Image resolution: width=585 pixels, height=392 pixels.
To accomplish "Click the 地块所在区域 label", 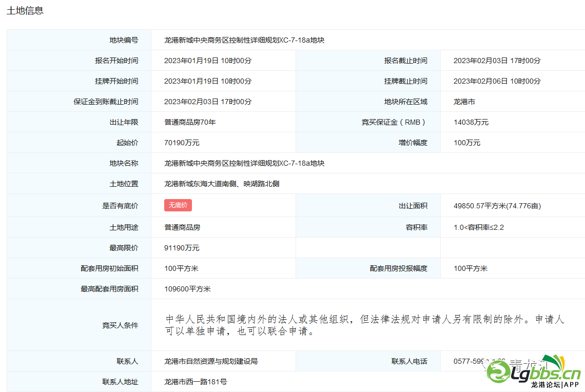I will (x=406, y=102).
